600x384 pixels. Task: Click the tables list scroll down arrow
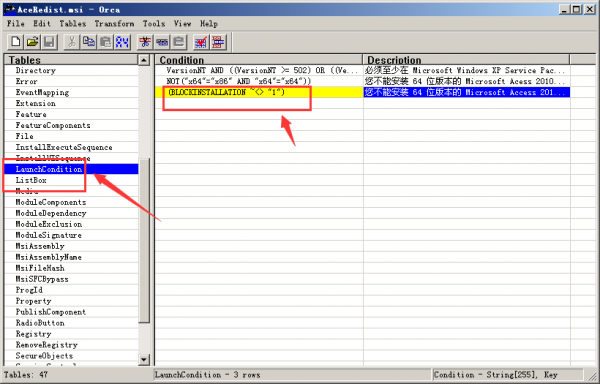pos(144,360)
